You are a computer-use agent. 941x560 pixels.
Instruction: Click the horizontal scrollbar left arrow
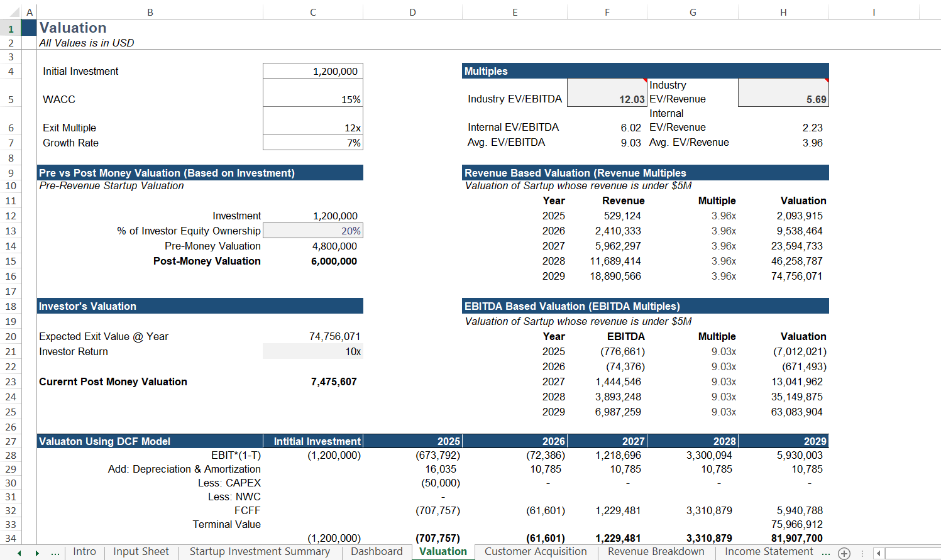(879, 553)
